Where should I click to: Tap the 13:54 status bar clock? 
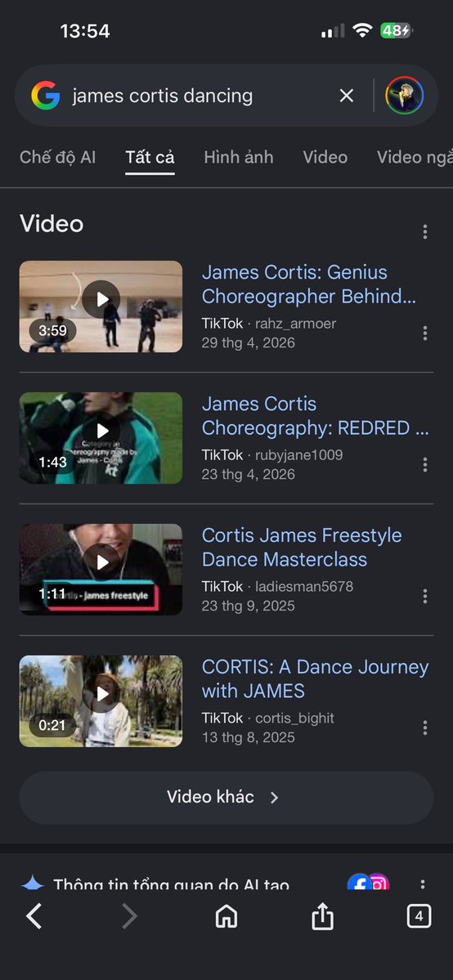[85, 30]
